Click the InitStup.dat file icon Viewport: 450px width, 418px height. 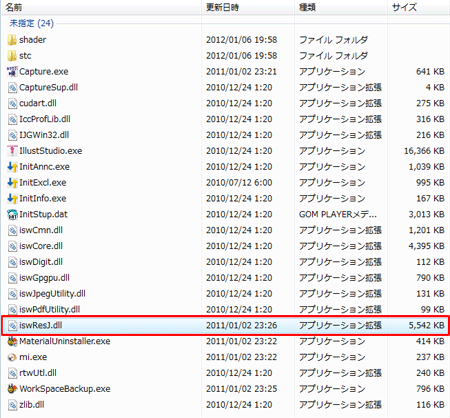(x=12, y=214)
